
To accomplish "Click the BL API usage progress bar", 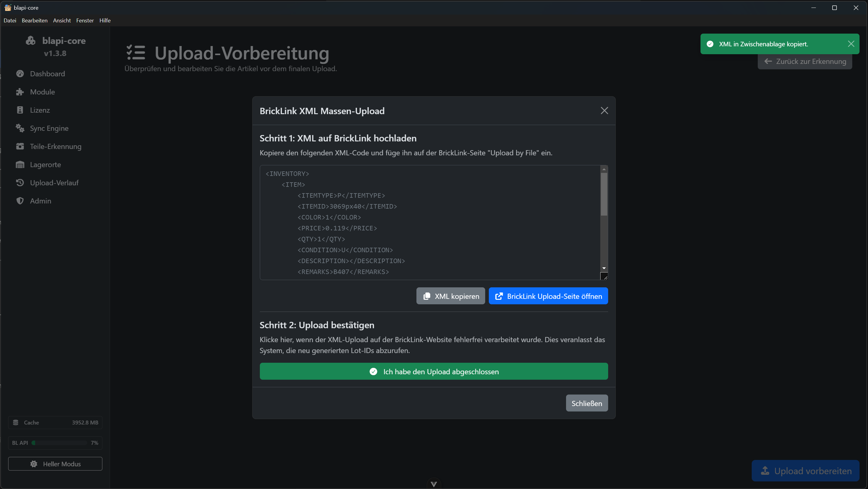I will coord(59,443).
